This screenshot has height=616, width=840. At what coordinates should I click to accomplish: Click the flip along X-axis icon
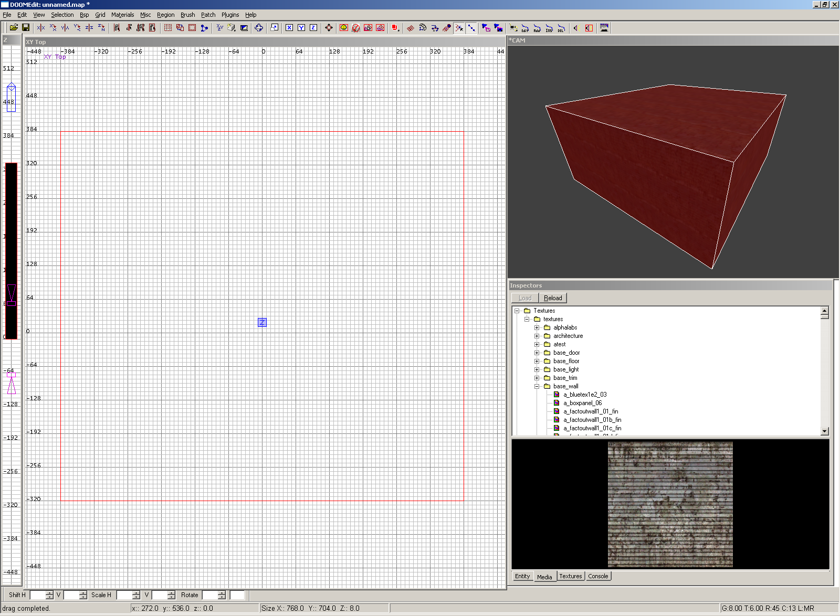point(41,28)
